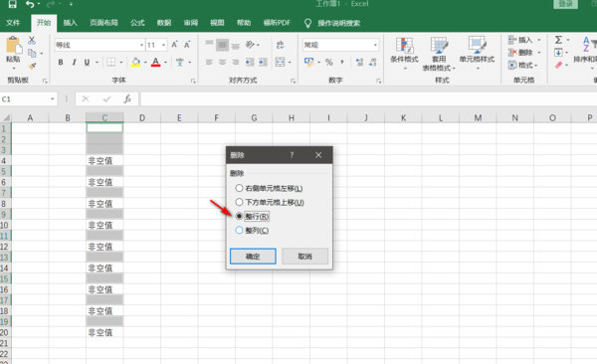Viewport: 597px width, 364px height.
Task: Click inside the formula bar
Action: pyautogui.click(x=368, y=99)
